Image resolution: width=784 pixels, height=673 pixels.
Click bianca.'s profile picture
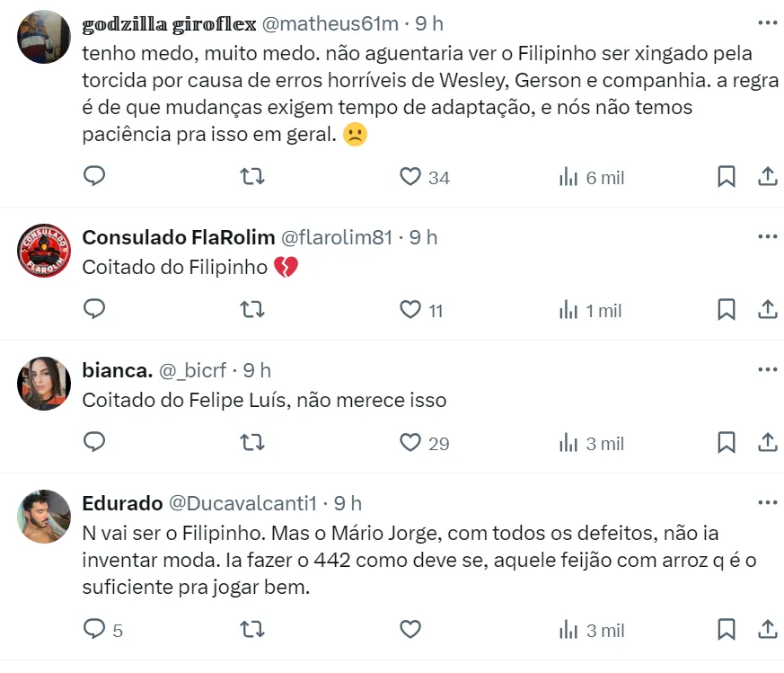44,384
